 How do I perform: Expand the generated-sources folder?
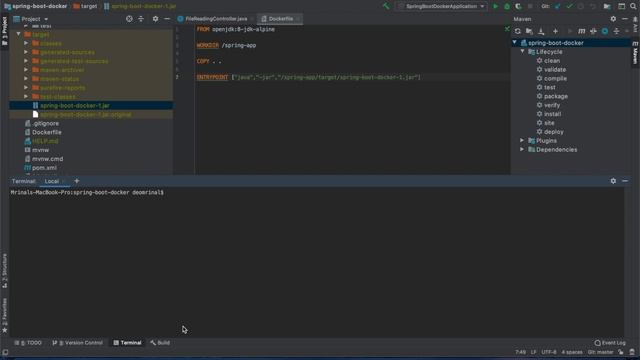pos(26,52)
